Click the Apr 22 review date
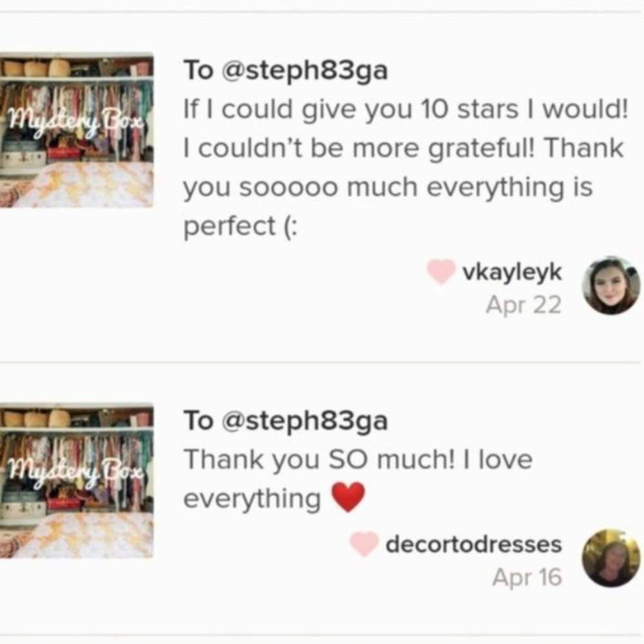The width and height of the screenshot is (644, 644). (524, 305)
